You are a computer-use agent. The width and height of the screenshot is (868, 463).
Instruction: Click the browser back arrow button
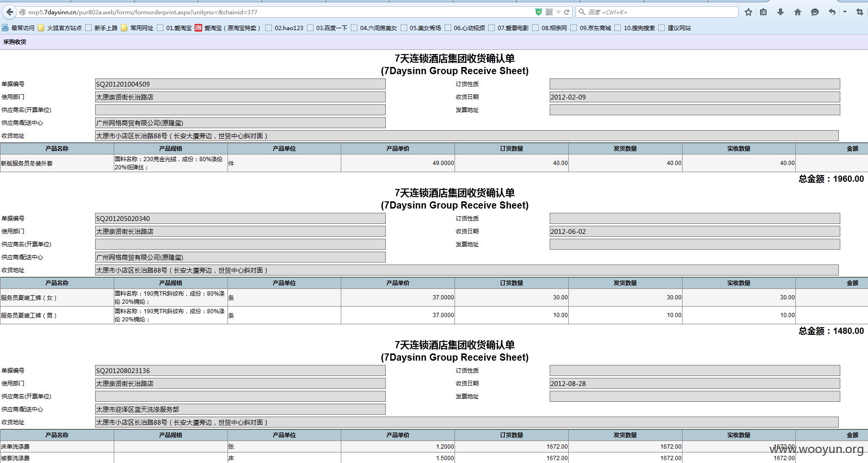click(x=10, y=12)
